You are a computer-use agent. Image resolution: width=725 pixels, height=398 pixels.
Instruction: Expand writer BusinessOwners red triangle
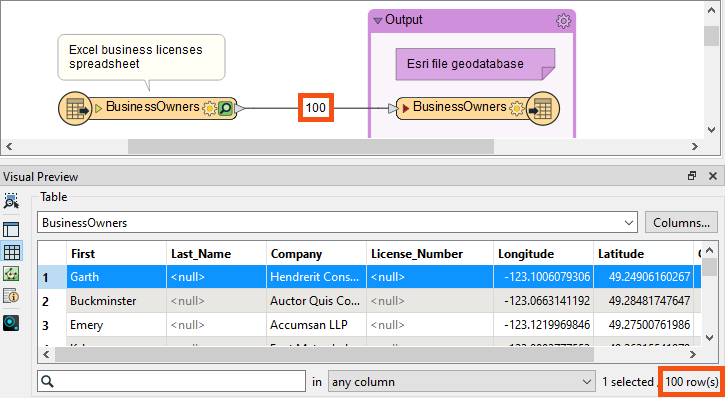(406, 109)
